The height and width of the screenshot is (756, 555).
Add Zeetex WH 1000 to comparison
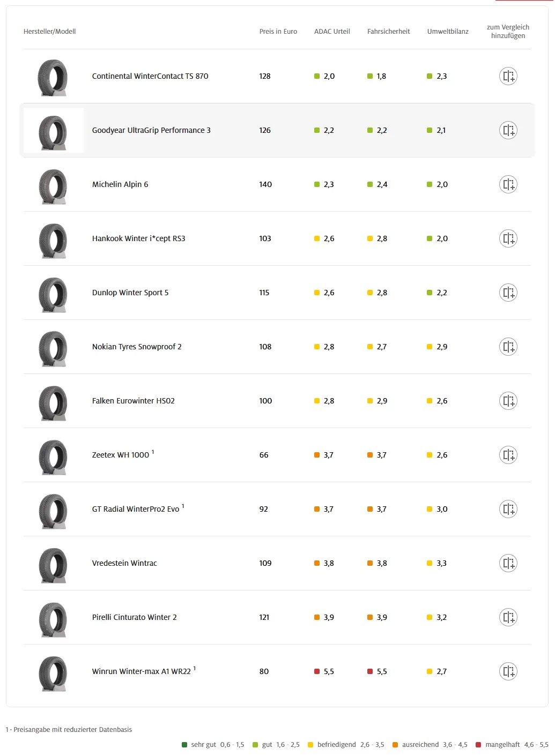[508, 455]
